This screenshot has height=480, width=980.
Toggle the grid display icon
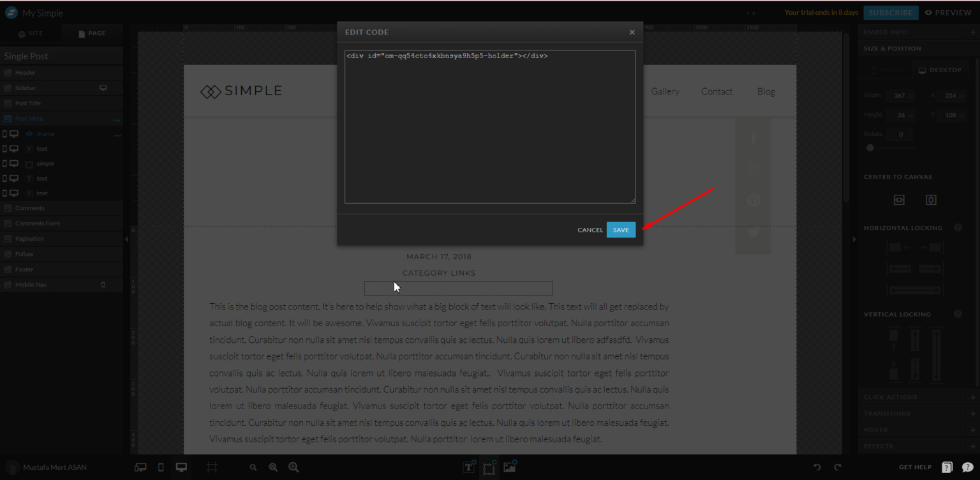point(212,467)
